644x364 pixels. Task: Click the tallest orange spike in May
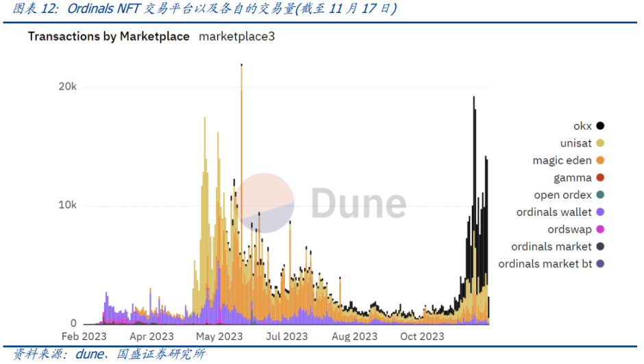point(241,193)
